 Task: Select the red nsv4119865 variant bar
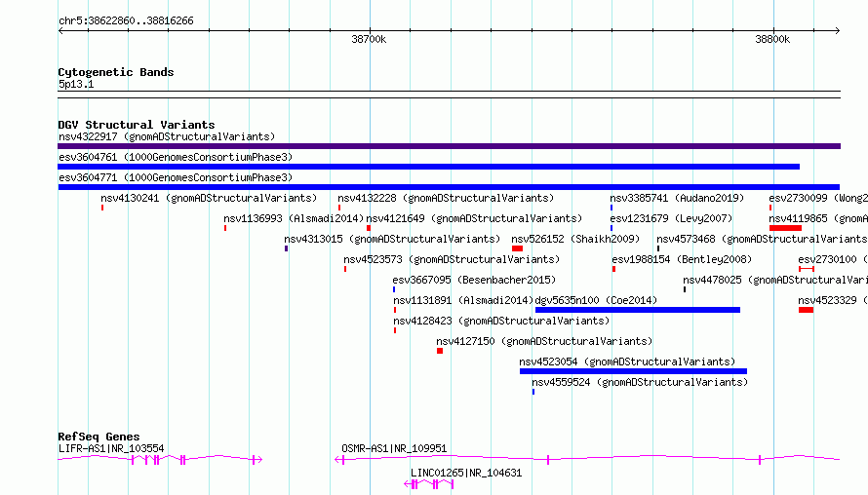click(785, 228)
